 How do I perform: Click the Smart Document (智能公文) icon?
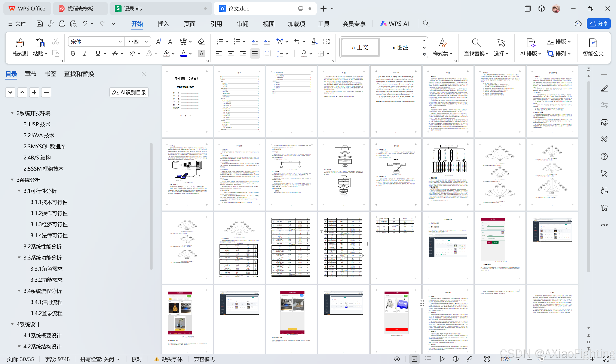click(x=593, y=43)
